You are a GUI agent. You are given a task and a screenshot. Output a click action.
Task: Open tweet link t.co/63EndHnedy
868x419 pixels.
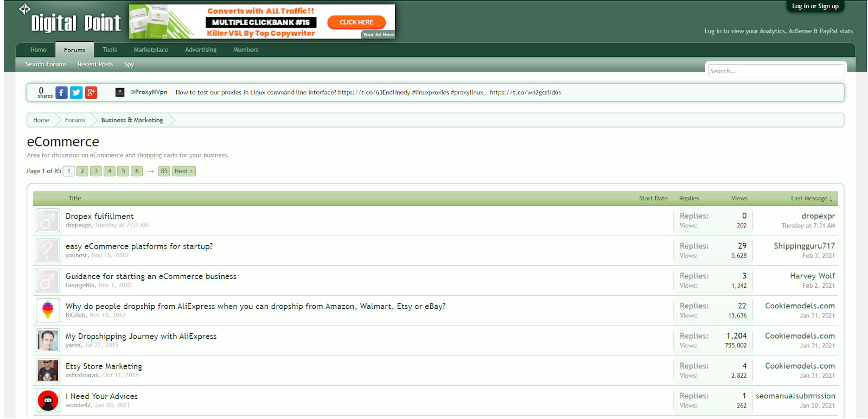tap(374, 93)
